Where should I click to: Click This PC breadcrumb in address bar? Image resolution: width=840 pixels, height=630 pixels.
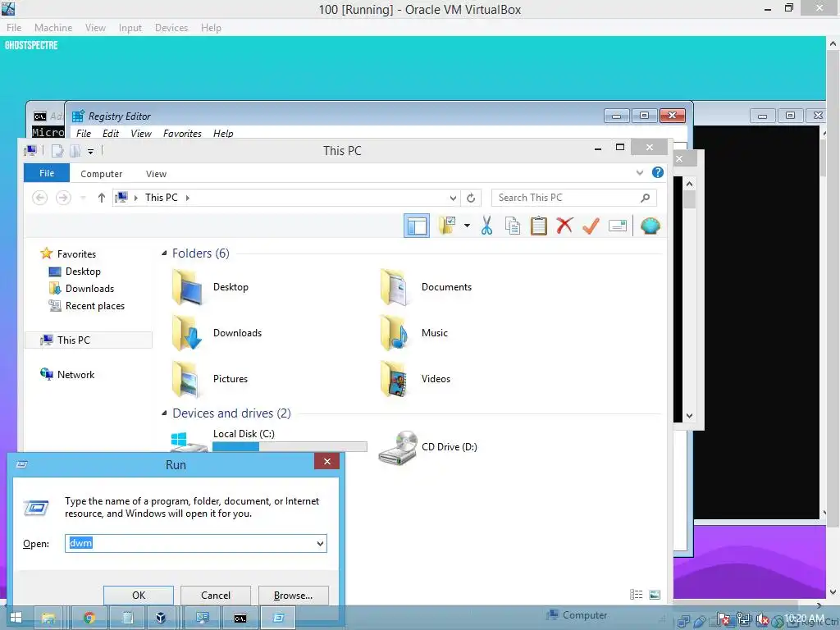pos(162,198)
